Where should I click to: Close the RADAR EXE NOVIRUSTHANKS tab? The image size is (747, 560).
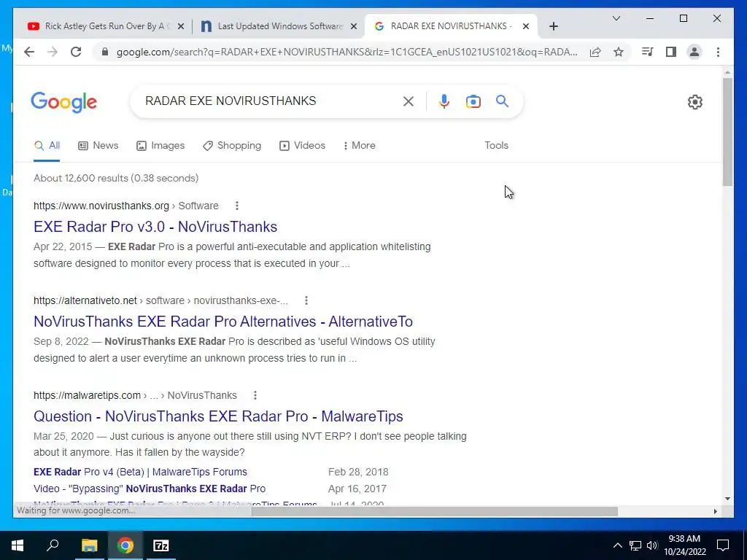tap(526, 26)
